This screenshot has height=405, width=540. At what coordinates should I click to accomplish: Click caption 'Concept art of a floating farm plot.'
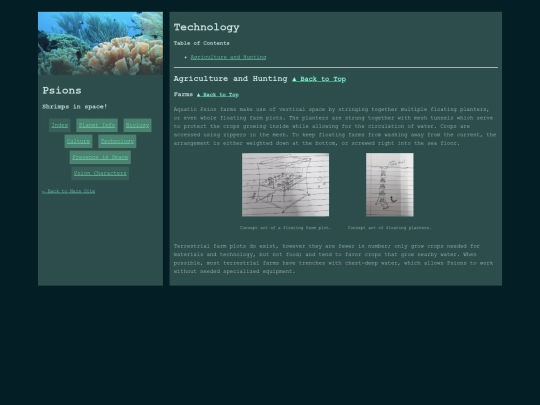pos(285,228)
